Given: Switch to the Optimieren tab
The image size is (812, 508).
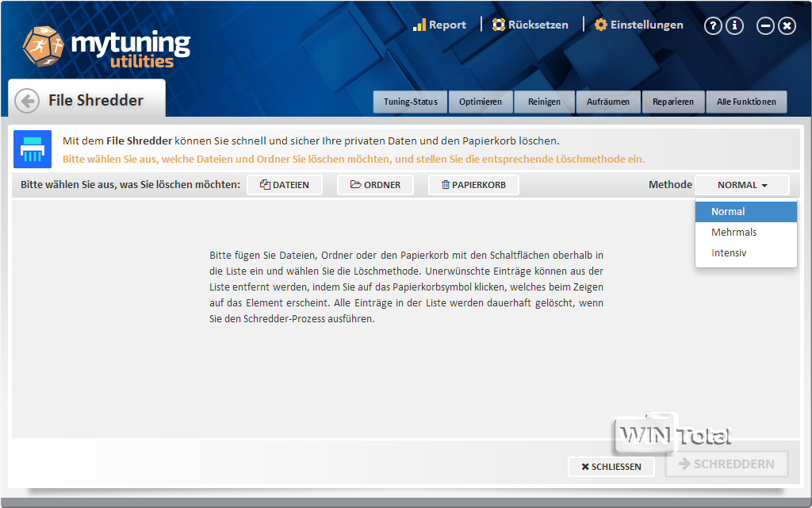Looking at the screenshot, I should click(481, 102).
